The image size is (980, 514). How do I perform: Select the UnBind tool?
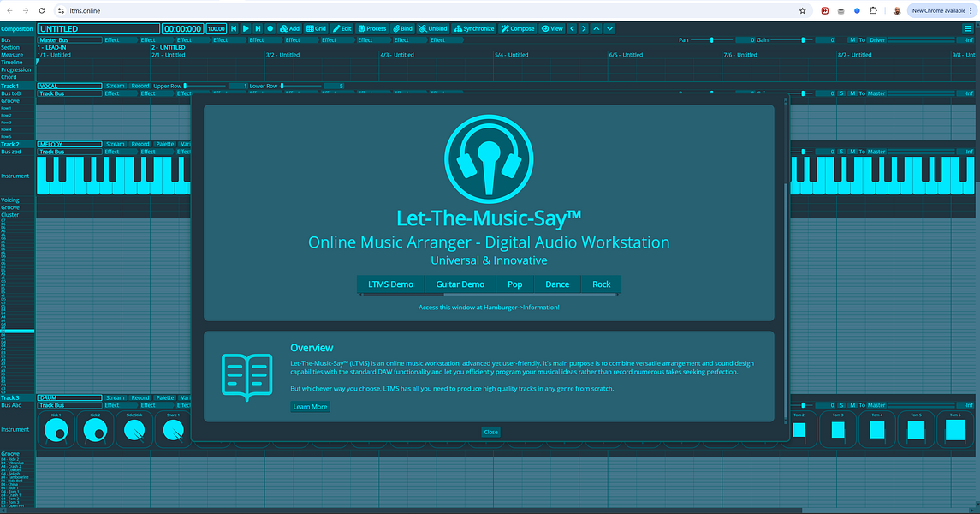(x=432, y=29)
